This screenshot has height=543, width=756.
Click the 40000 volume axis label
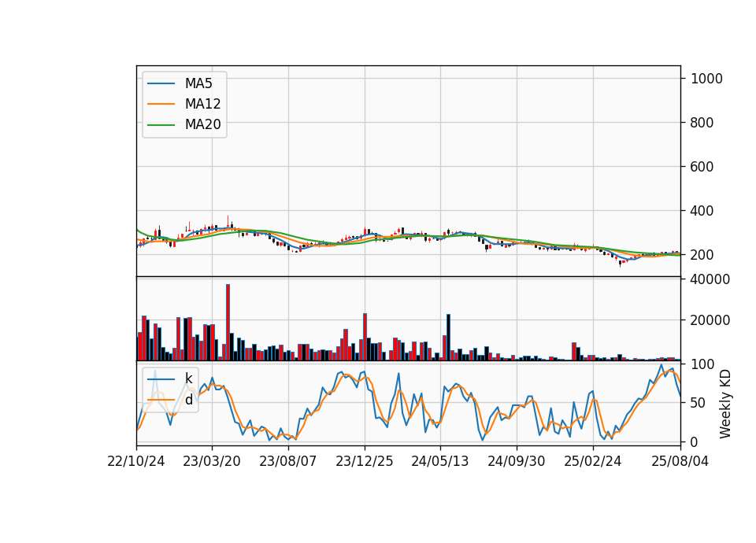[710, 279]
